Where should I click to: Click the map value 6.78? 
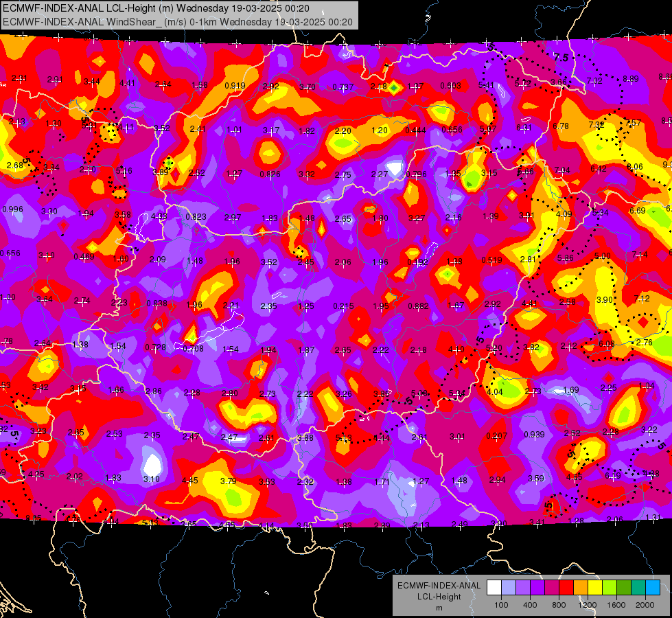[561, 126]
